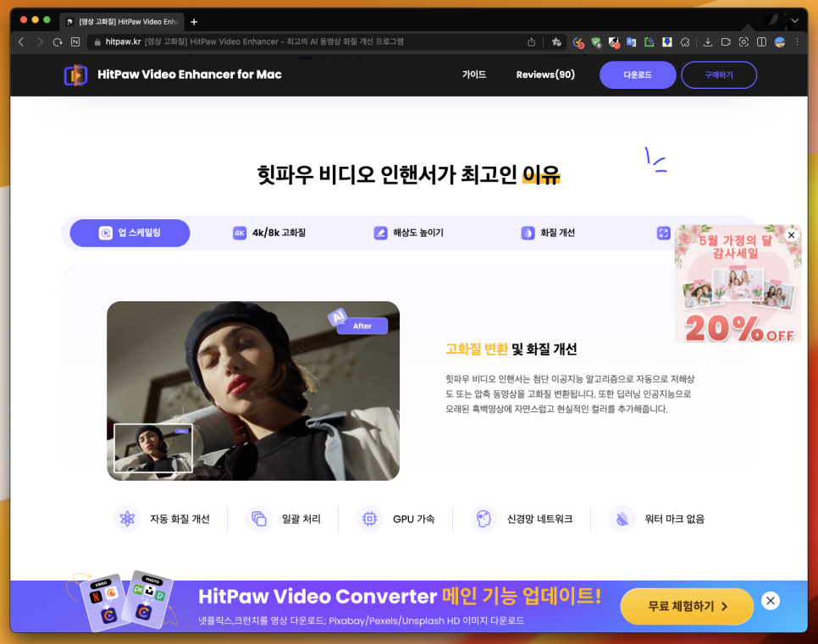Click the rounded-rectangle media icon in toolbar
The image size is (818, 644).
pyautogui.click(x=726, y=41)
